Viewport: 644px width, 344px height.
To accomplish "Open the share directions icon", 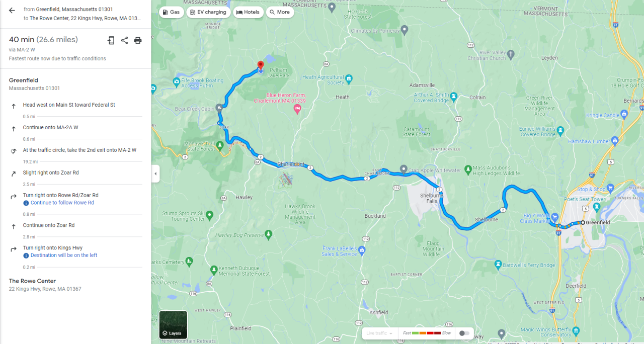I will (x=124, y=40).
